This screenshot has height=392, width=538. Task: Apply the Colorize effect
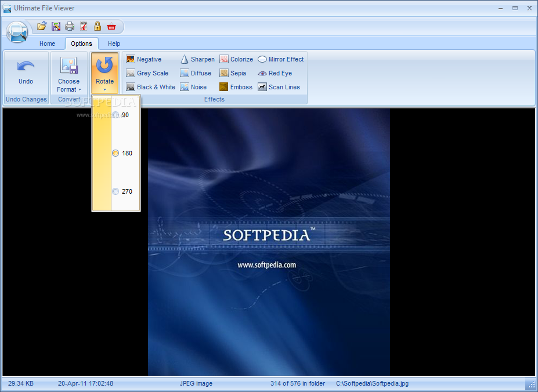[236, 59]
